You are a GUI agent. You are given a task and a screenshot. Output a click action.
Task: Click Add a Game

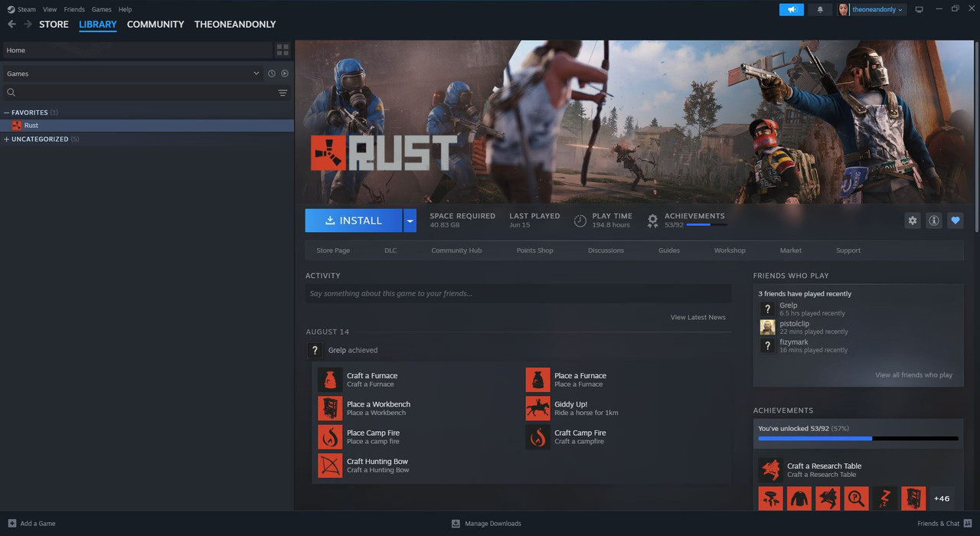(x=31, y=524)
